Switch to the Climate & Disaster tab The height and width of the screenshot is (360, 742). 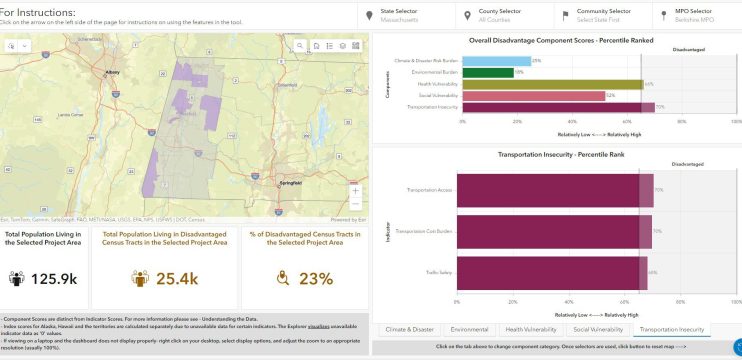click(x=409, y=329)
